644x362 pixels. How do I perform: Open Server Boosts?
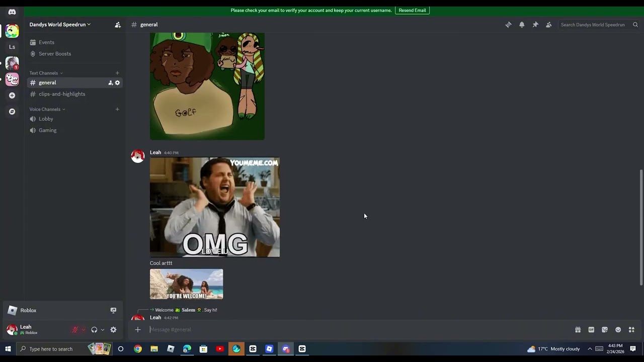[x=74, y=54]
